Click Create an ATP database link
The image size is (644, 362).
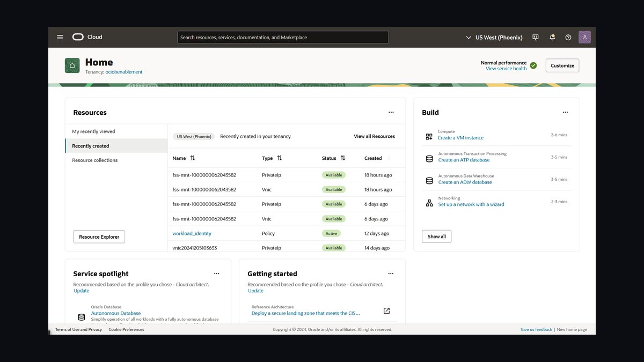coord(464,160)
